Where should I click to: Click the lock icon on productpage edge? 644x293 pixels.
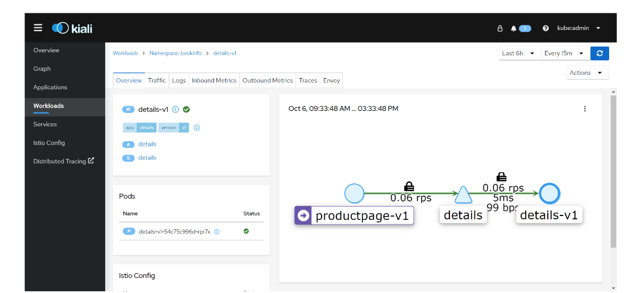409,186
